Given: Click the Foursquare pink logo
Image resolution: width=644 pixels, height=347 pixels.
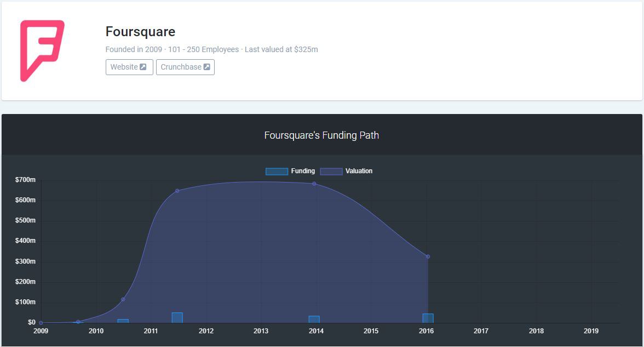Looking at the screenshot, I should [42, 50].
